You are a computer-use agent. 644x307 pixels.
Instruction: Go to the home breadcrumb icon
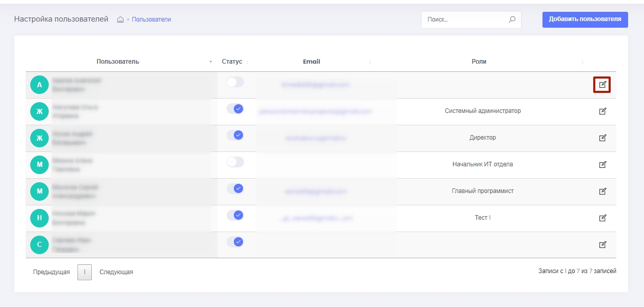pyautogui.click(x=120, y=20)
